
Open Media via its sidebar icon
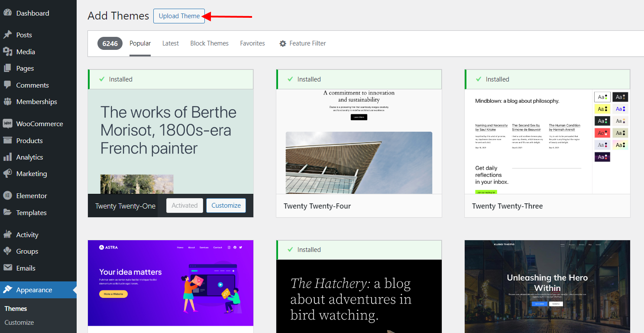pos(7,52)
